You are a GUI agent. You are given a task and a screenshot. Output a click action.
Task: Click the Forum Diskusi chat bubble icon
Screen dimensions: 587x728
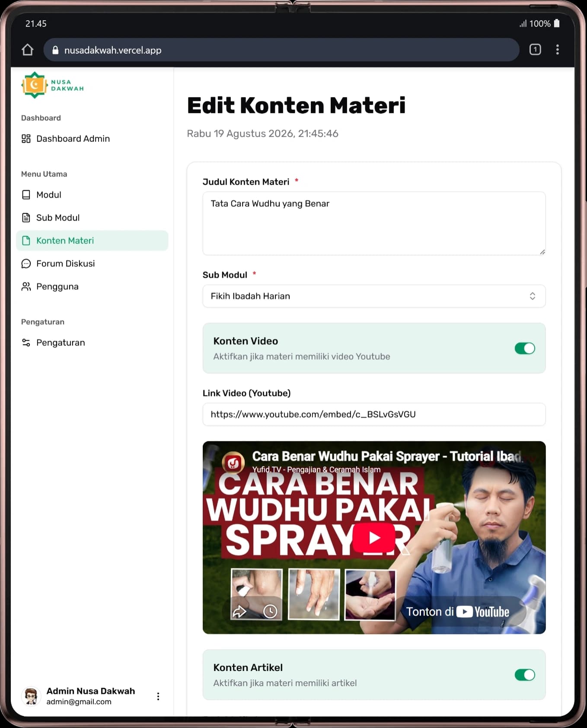[x=26, y=264]
